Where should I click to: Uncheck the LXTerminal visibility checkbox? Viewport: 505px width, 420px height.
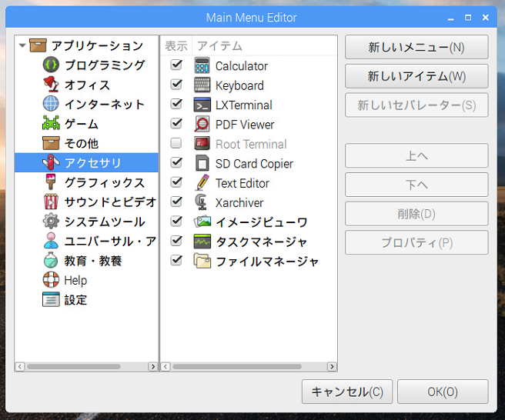click(x=176, y=104)
